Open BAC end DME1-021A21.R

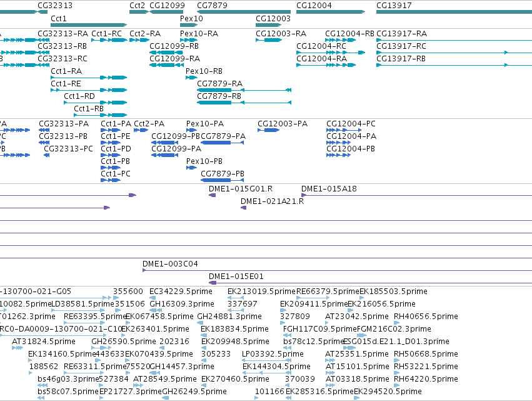coord(272,201)
